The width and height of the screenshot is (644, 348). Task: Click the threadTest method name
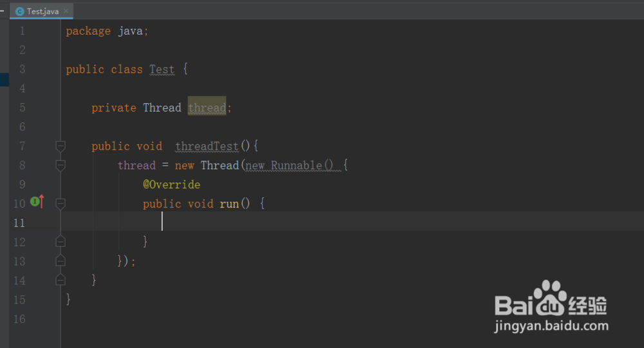tap(207, 146)
